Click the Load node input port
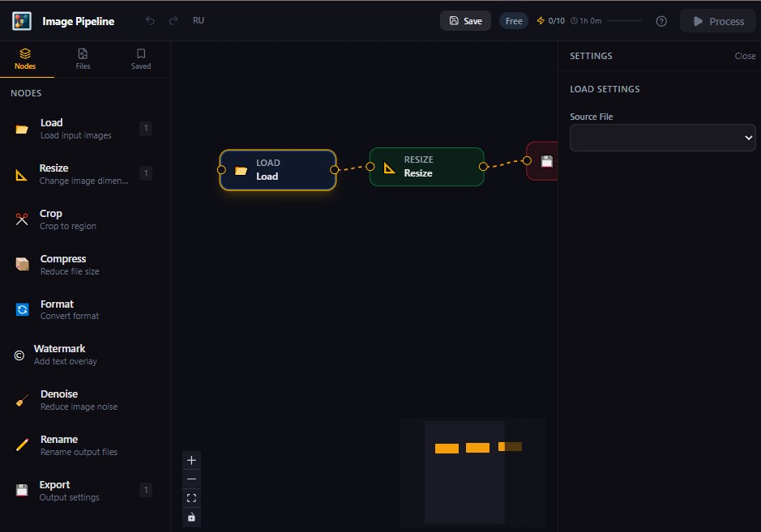 coord(221,170)
